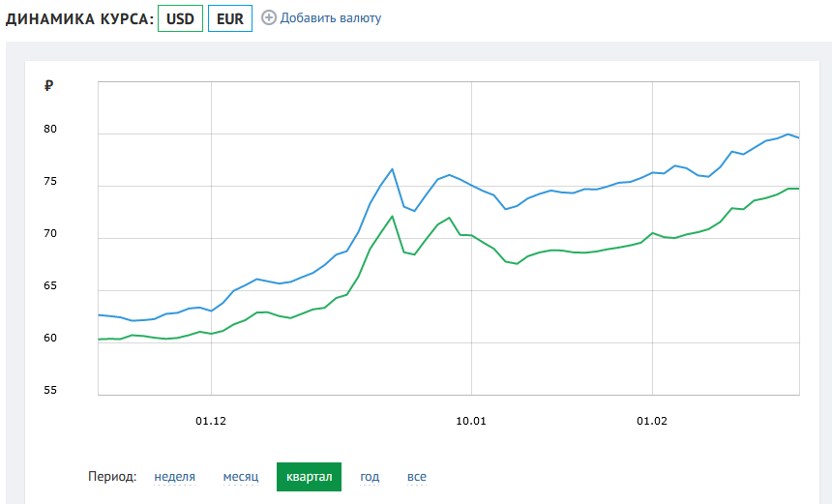Click the 80 value on the vertical axis
832x504 pixels.
[x=50, y=130]
